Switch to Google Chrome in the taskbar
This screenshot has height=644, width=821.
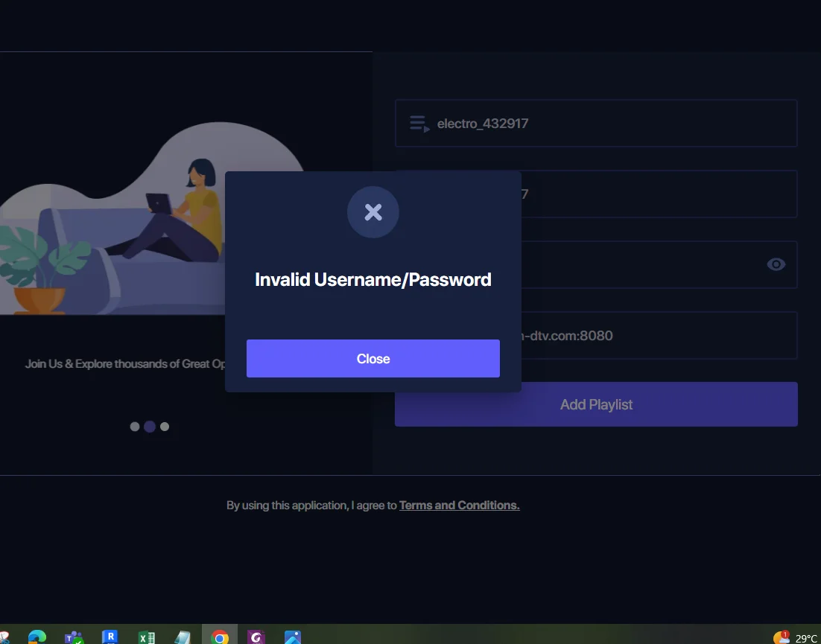pos(220,637)
